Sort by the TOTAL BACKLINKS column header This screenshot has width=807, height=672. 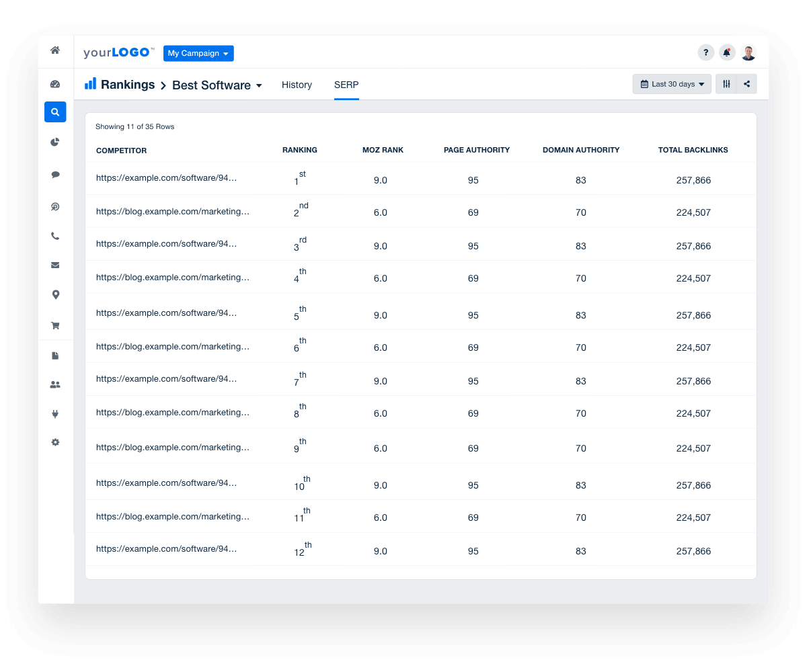[693, 151]
